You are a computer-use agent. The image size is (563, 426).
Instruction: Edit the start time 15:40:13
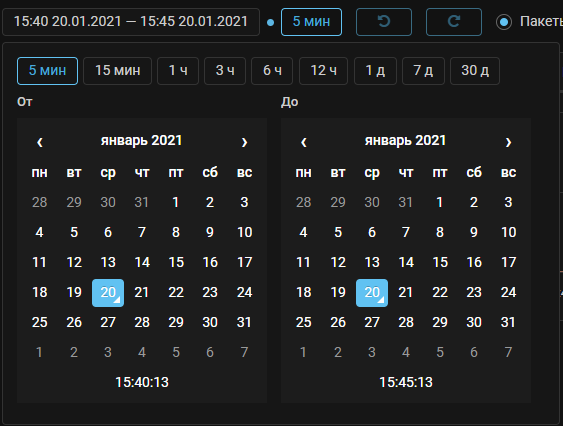(142, 382)
